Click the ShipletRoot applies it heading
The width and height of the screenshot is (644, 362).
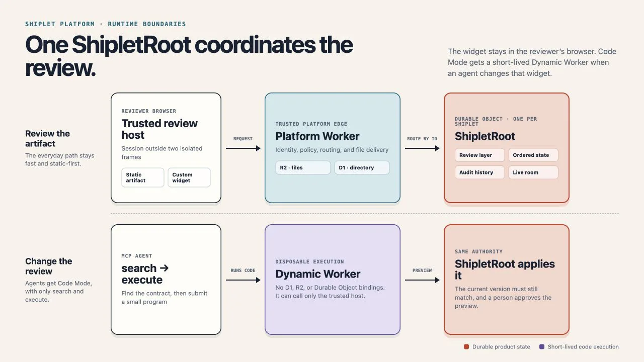tap(505, 269)
